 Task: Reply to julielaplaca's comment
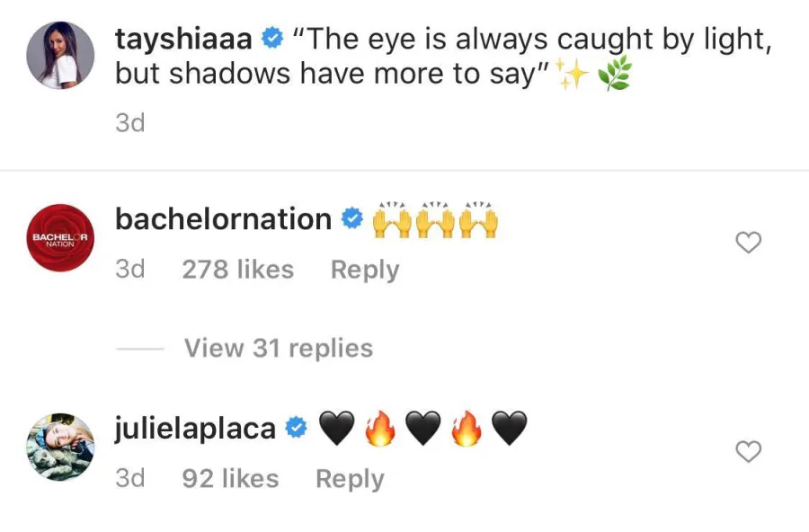pyautogui.click(x=350, y=478)
